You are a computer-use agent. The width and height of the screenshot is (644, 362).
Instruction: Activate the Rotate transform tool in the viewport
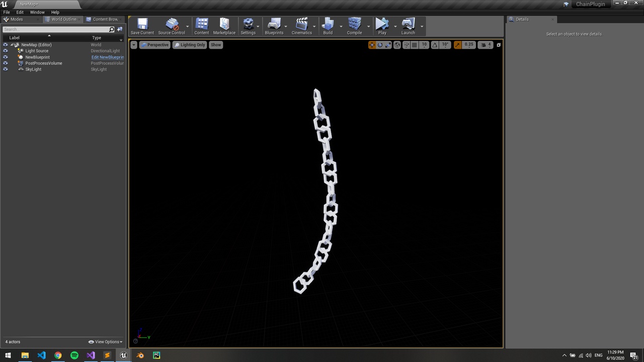click(x=379, y=45)
